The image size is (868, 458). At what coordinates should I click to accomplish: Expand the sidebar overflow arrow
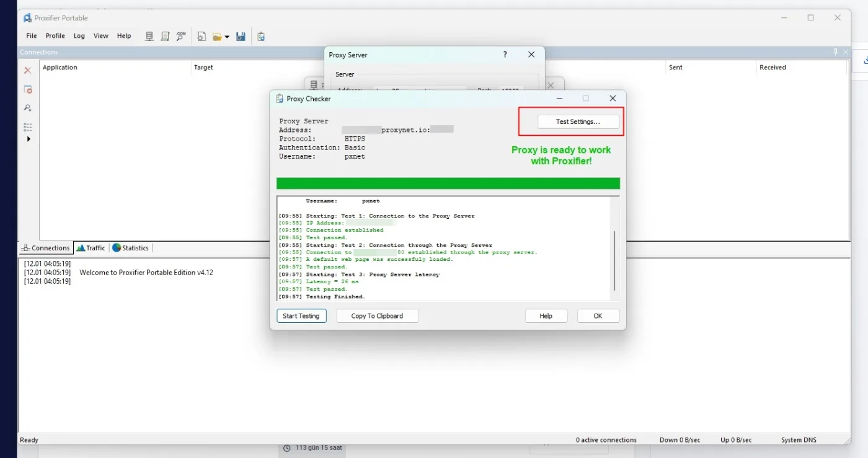29,139
